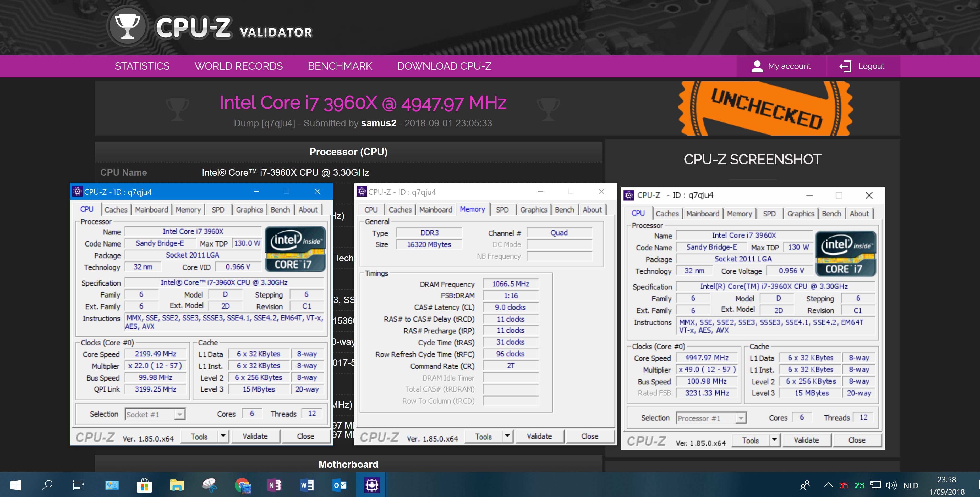Image resolution: width=980 pixels, height=497 pixels.
Task: Click Tools button in middle CPU-Z window
Action: tap(483, 436)
